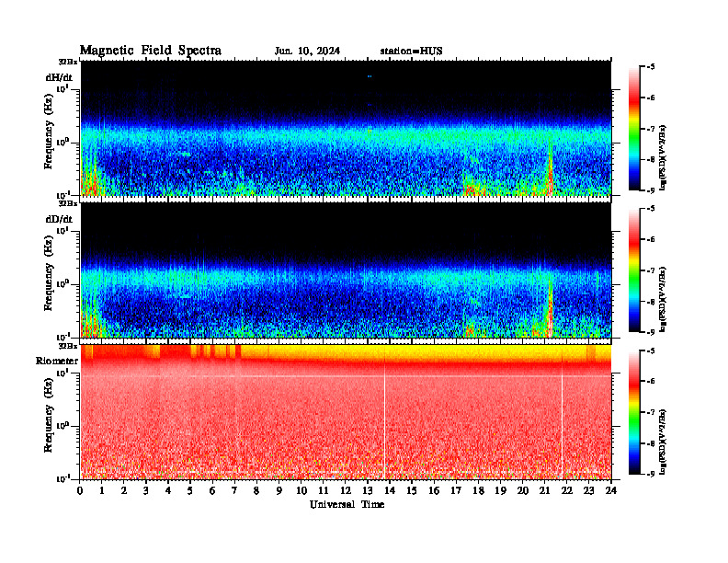Click the 'Magnetic Field Spectra' title
Screen dimensions: 728x563
[x=151, y=51]
